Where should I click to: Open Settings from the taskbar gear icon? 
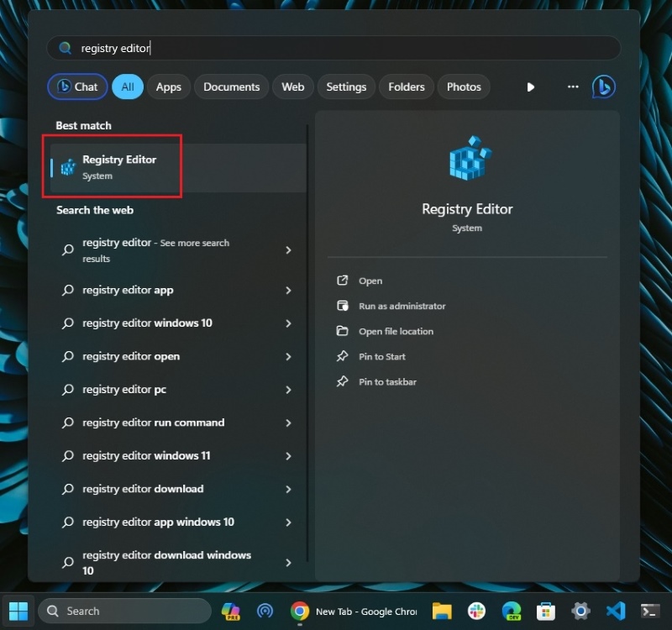pos(580,611)
